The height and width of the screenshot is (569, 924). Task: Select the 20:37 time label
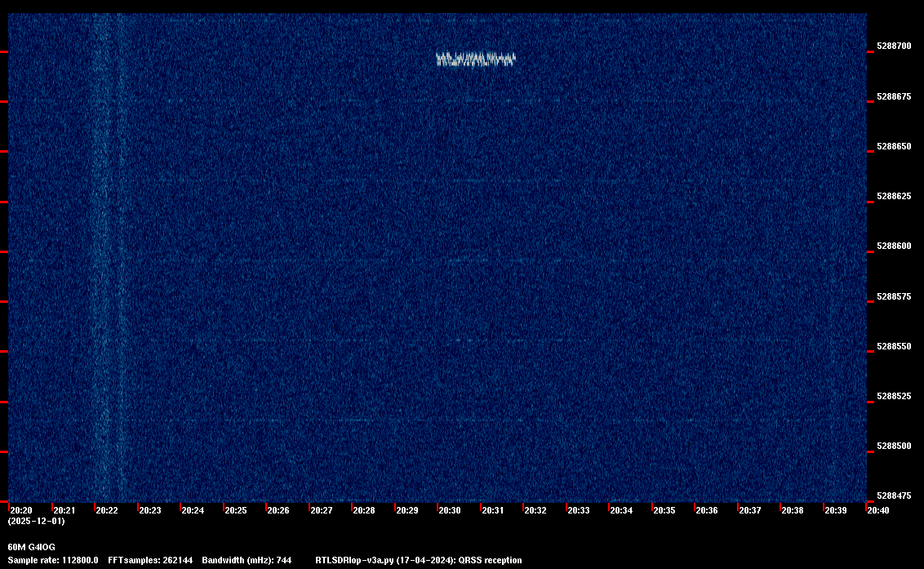tap(749, 510)
